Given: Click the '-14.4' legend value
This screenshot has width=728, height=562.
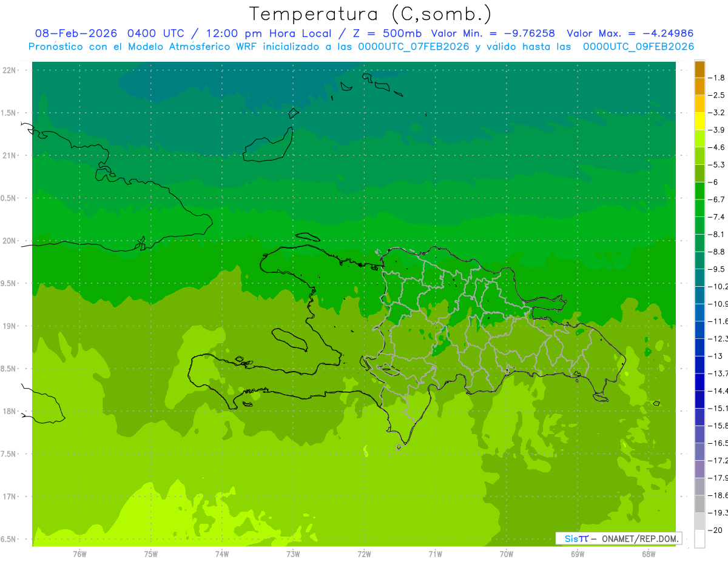Looking at the screenshot, I should point(719,390).
